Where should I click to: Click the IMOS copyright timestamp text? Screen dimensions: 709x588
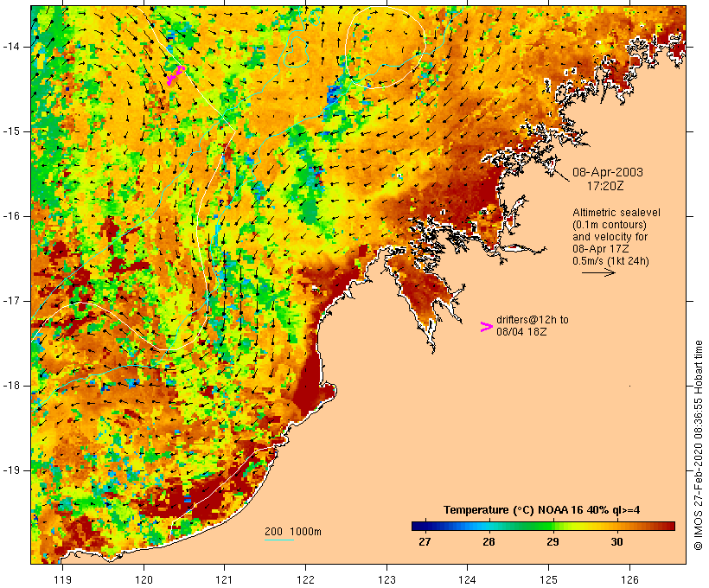tap(698, 445)
